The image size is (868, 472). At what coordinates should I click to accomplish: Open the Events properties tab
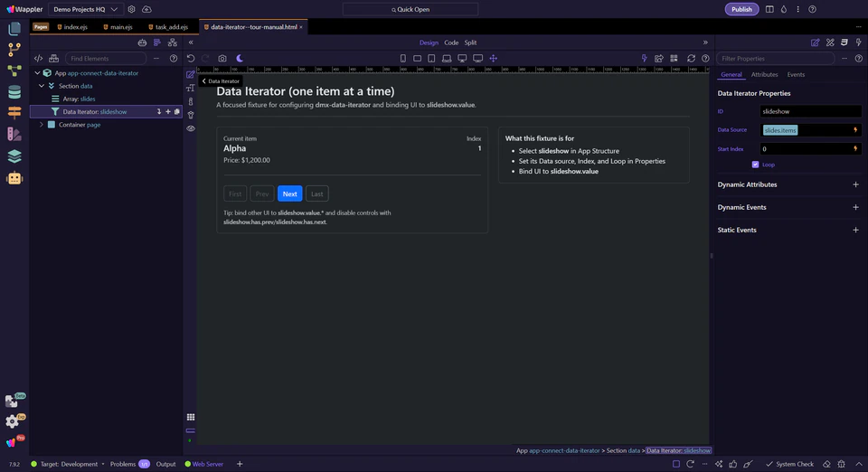(x=796, y=75)
